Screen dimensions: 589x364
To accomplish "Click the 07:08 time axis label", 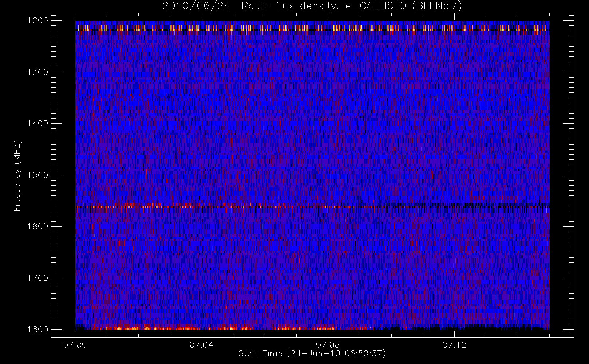I will [328, 345].
